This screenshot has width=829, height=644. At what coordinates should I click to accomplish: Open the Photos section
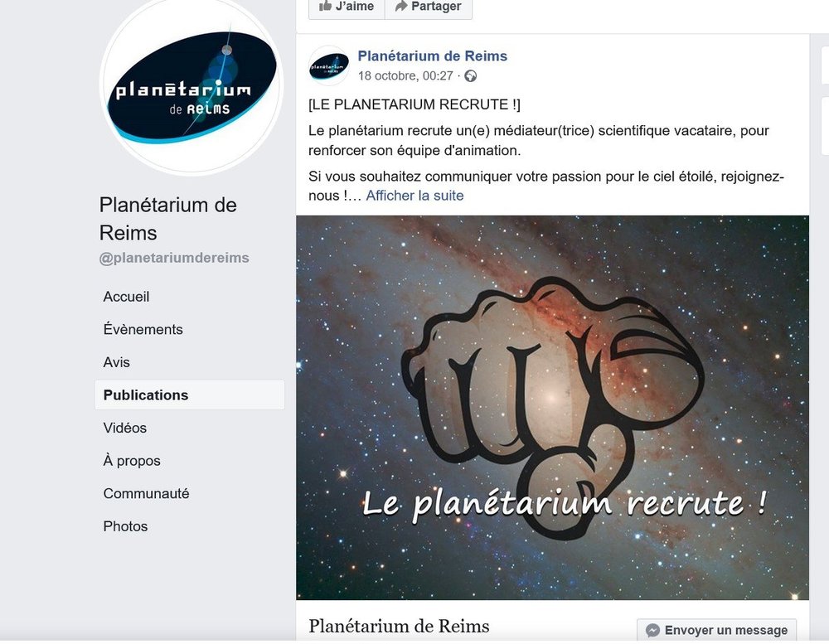(125, 526)
